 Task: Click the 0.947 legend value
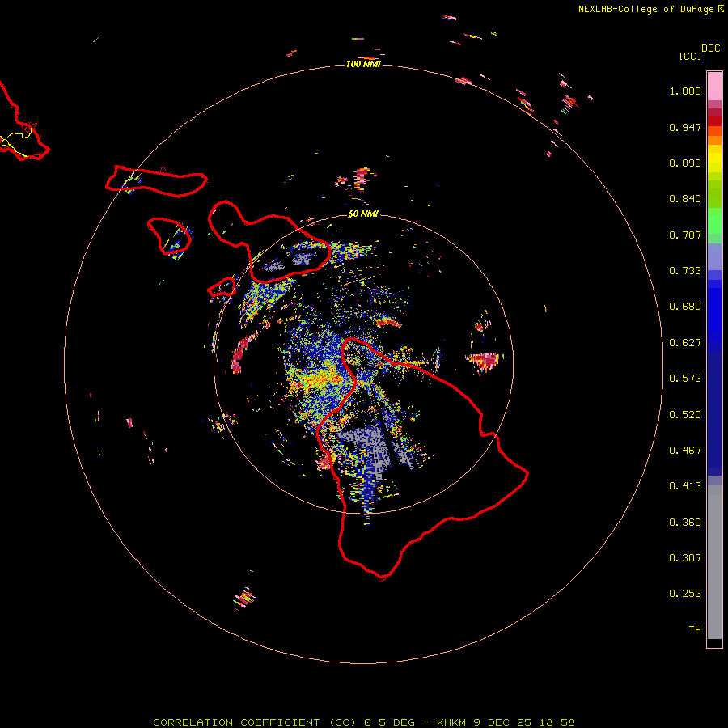pos(685,127)
